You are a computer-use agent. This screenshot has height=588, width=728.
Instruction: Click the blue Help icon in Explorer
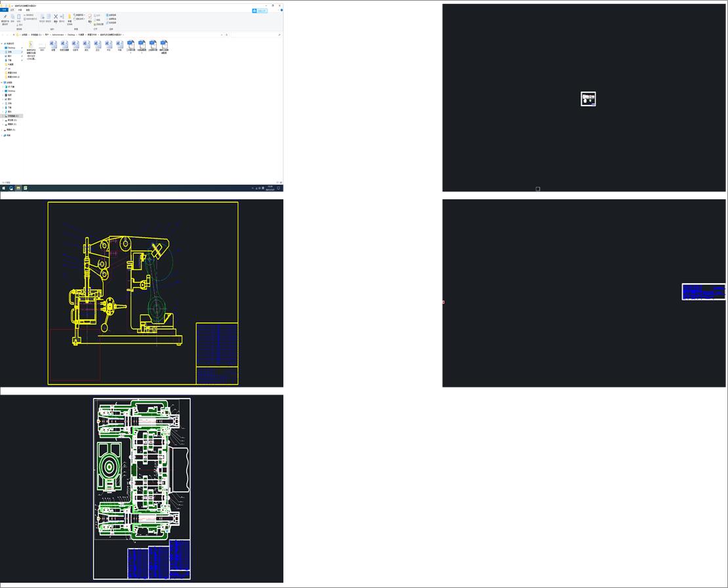click(x=281, y=10)
